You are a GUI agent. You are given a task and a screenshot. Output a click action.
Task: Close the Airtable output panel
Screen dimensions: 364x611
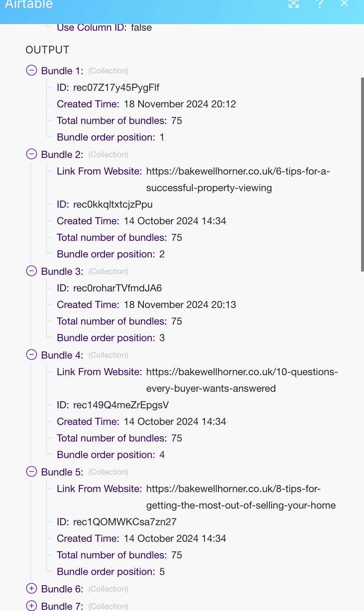(344, 4)
